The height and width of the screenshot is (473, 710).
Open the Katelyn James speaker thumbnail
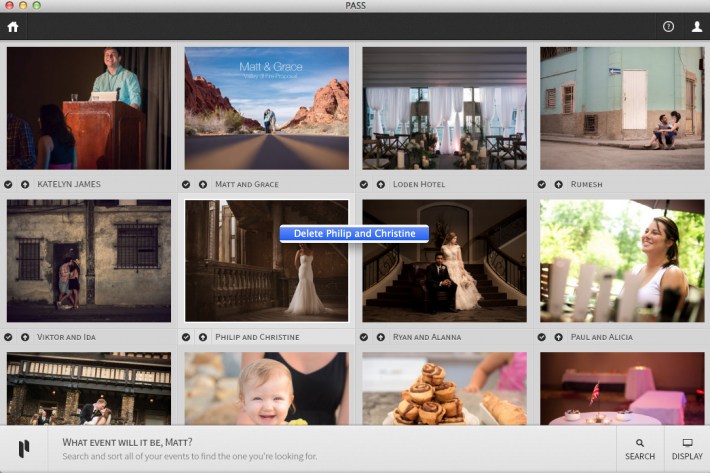(x=88, y=107)
